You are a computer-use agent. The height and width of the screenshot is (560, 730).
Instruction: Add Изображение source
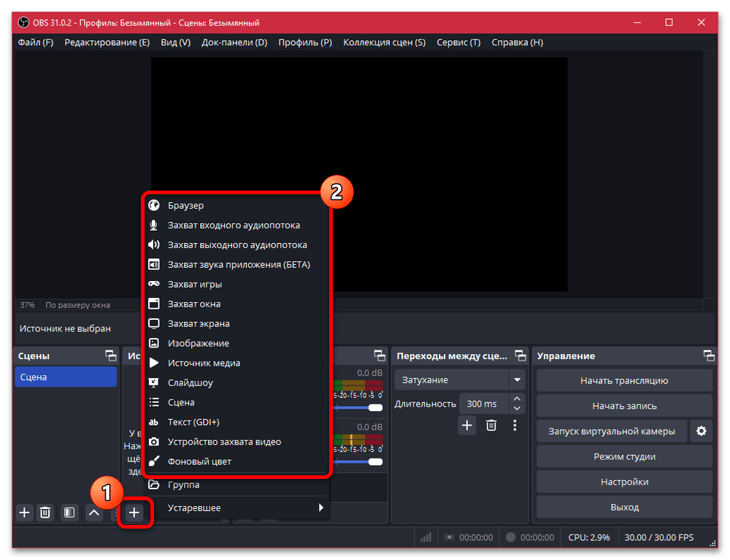coord(236,343)
